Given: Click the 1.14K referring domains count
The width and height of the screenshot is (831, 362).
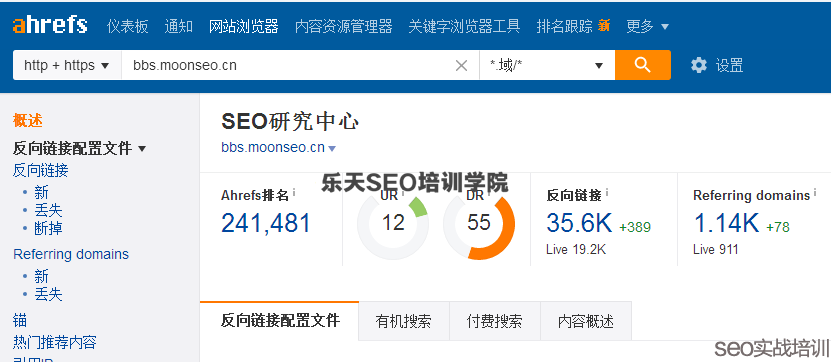Looking at the screenshot, I should tap(727, 223).
